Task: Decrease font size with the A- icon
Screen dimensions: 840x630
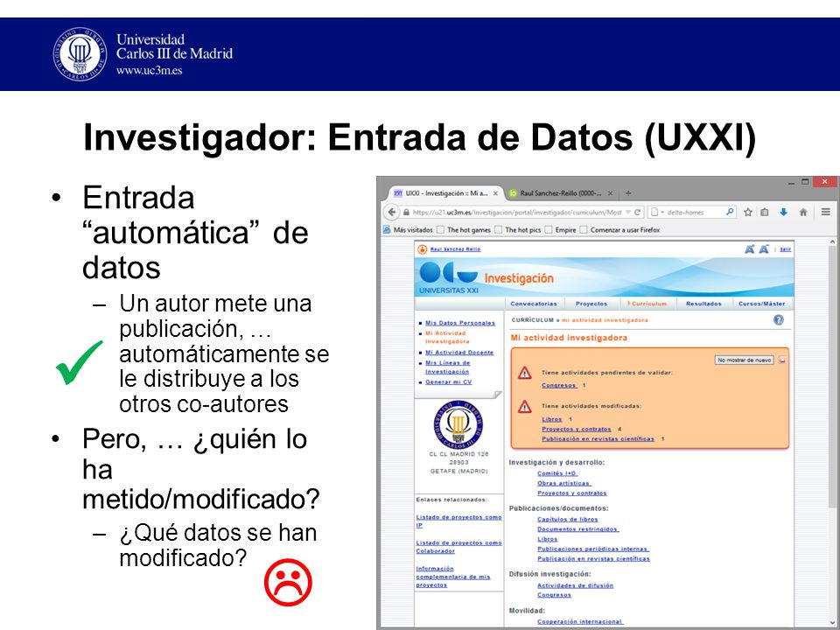Action: (x=764, y=249)
